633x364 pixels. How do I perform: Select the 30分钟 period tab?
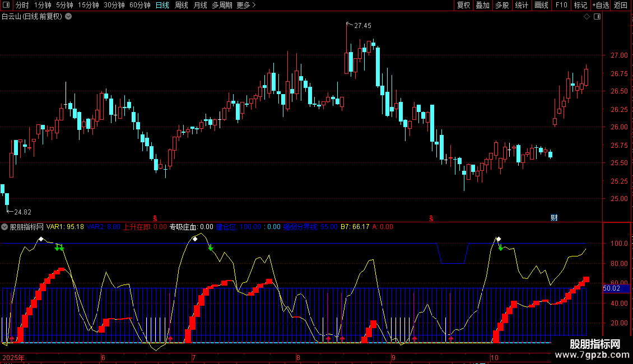[x=114, y=5]
